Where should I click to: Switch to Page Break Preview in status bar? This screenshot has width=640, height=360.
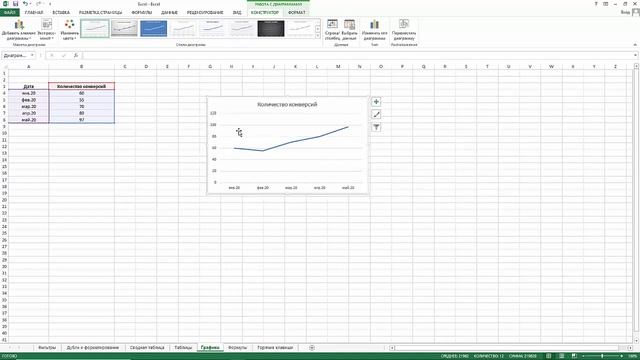(574, 356)
